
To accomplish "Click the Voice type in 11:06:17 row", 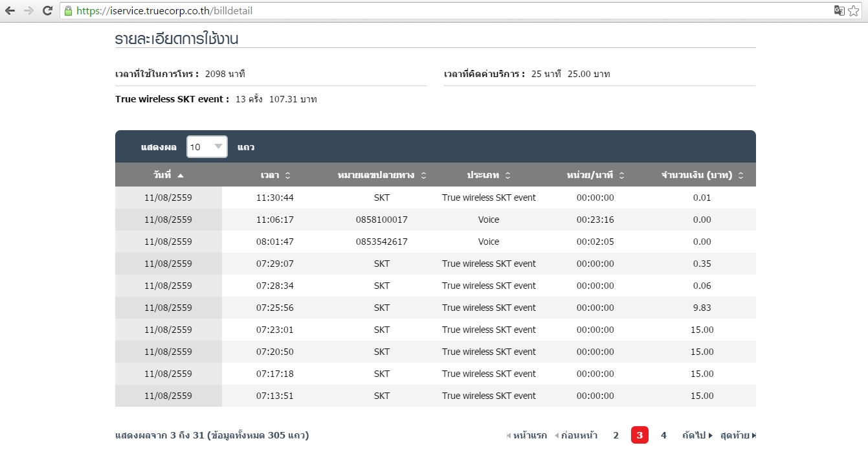I will [x=489, y=220].
